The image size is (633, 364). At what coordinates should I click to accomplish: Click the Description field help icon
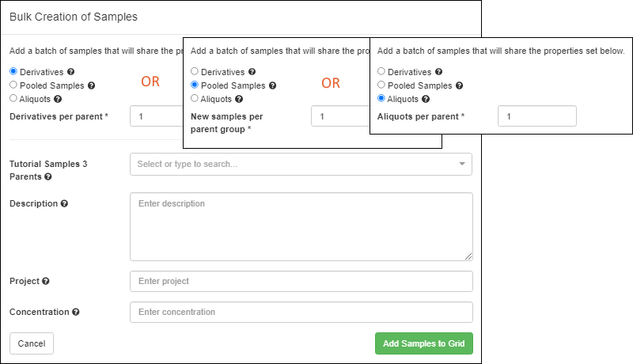(64, 203)
